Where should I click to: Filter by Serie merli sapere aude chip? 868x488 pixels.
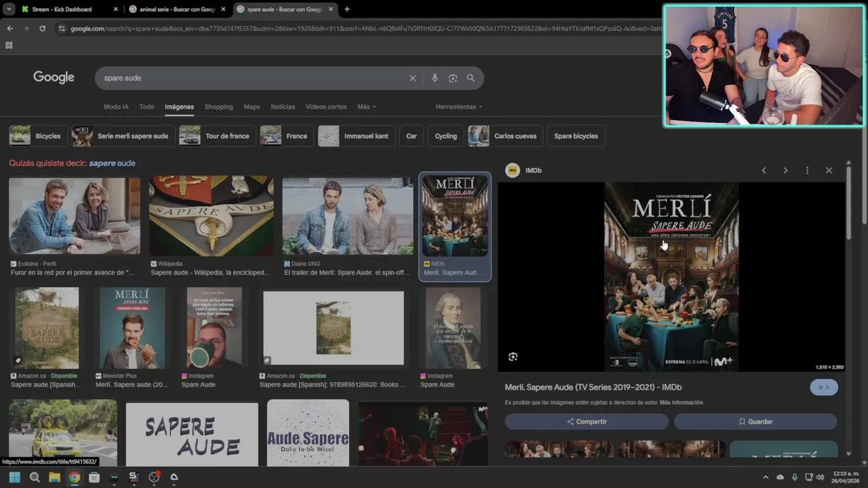pos(123,136)
